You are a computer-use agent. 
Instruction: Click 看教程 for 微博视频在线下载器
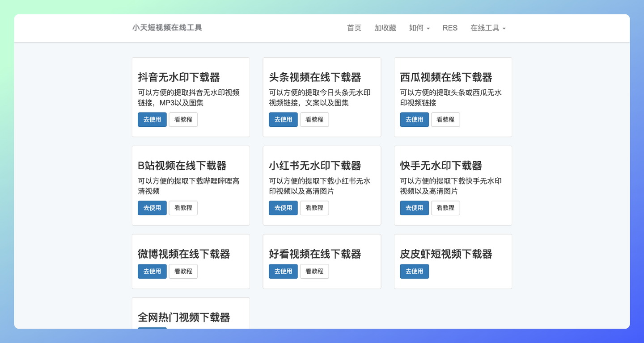(x=183, y=272)
